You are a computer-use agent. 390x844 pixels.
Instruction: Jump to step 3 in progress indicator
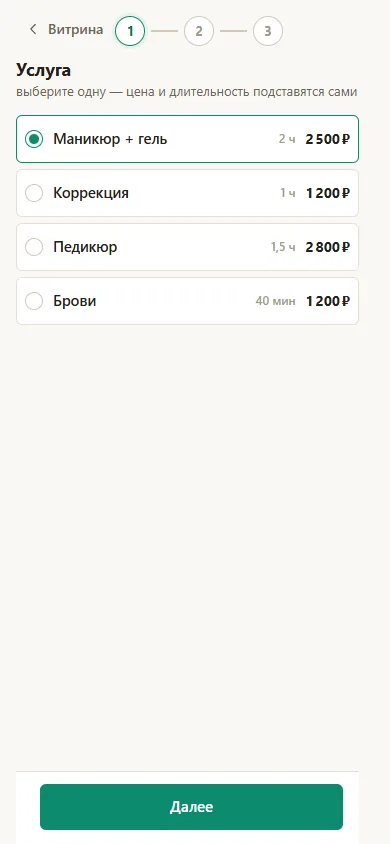(267, 31)
